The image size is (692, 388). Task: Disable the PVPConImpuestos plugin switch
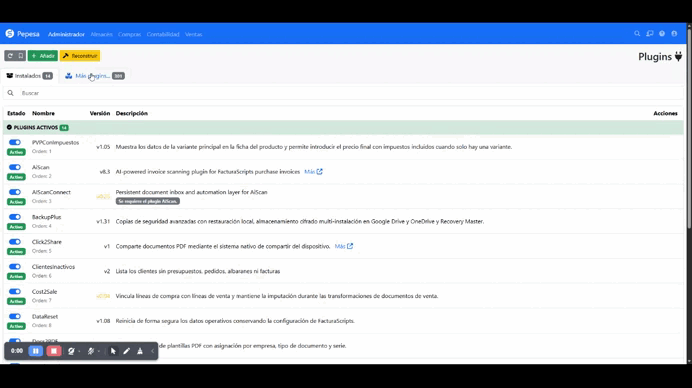coord(15,142)
